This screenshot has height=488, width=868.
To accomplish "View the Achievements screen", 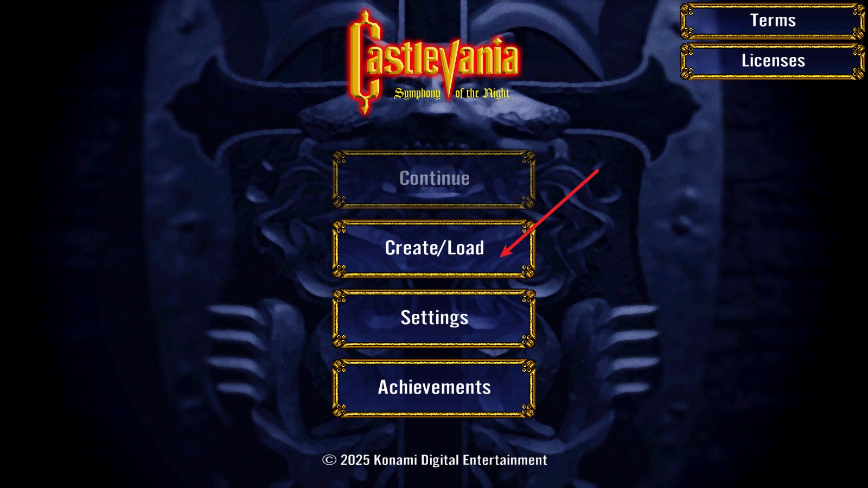I will 434,388.
